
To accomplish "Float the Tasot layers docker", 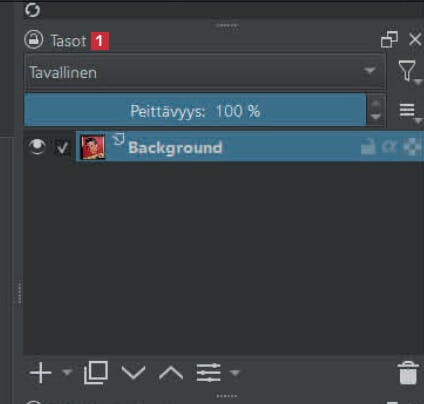I will (x=389, y=40).
